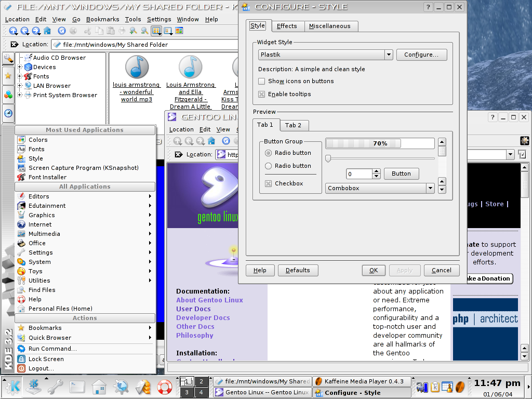Increase preview spinbox value
This screenshot has width=532, height=399.
coord(376,171)
